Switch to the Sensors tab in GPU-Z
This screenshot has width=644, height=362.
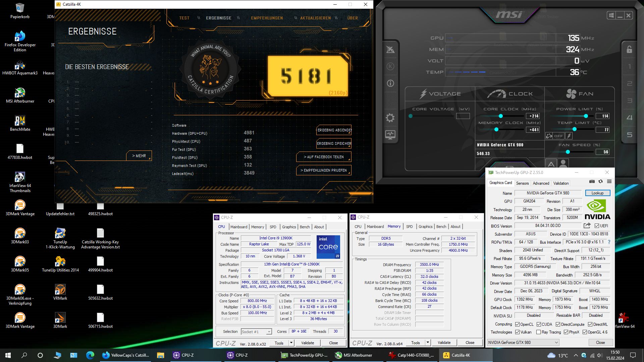[522, 183]
